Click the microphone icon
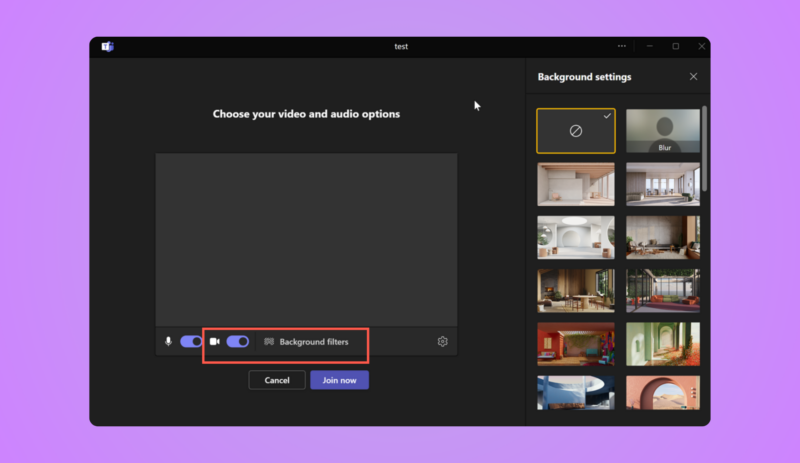800x463 pixels. (168, 342)
